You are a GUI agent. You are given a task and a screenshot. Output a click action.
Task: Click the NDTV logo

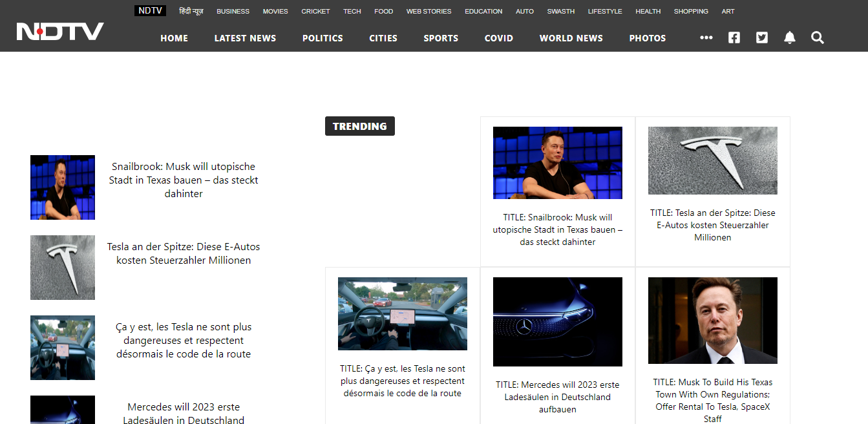(60, 32)
